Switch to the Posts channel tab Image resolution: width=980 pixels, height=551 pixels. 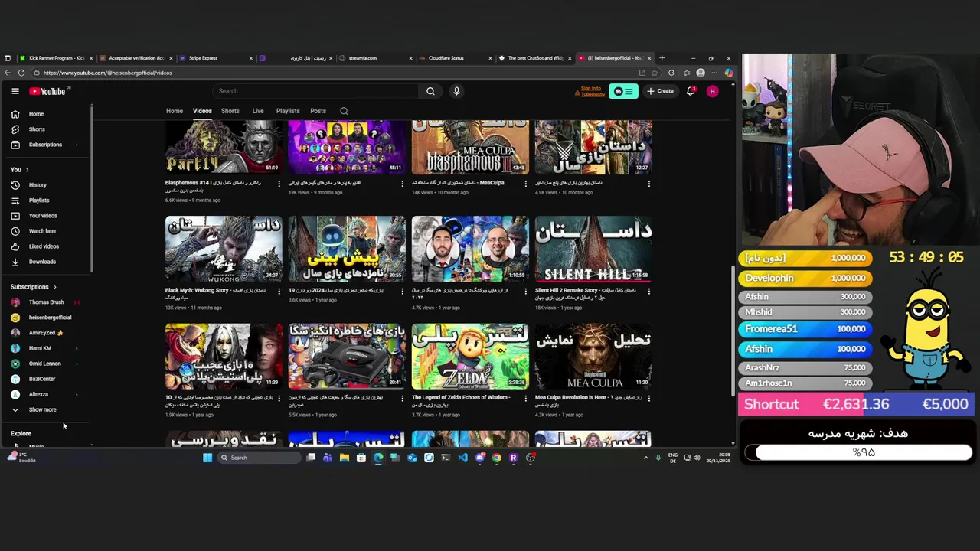coord(318,111)
